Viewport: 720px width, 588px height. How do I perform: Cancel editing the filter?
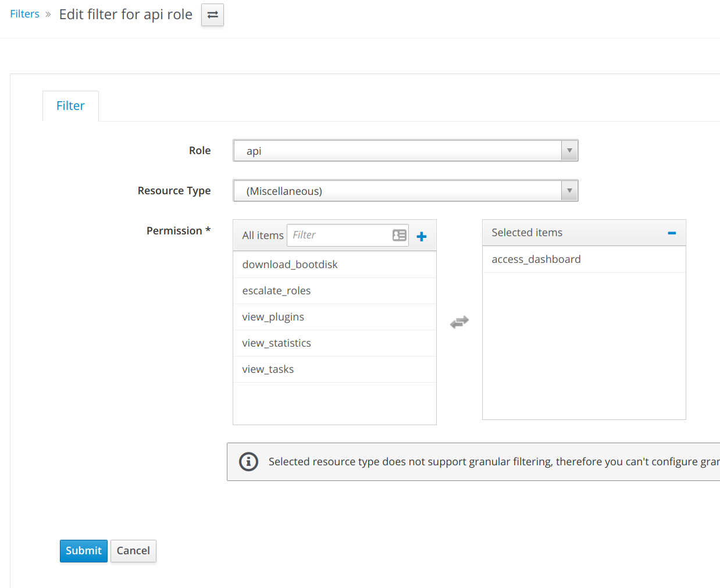click(x=133, y=551)
